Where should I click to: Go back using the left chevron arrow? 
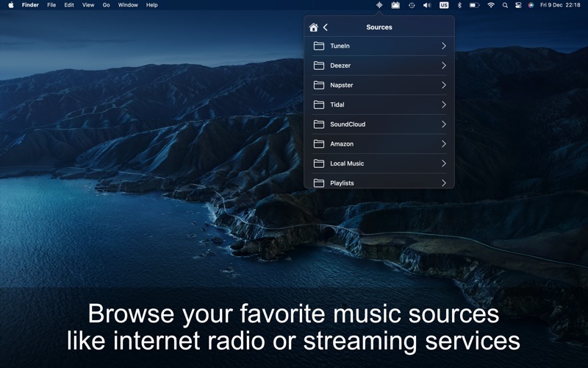pos(326,27)
